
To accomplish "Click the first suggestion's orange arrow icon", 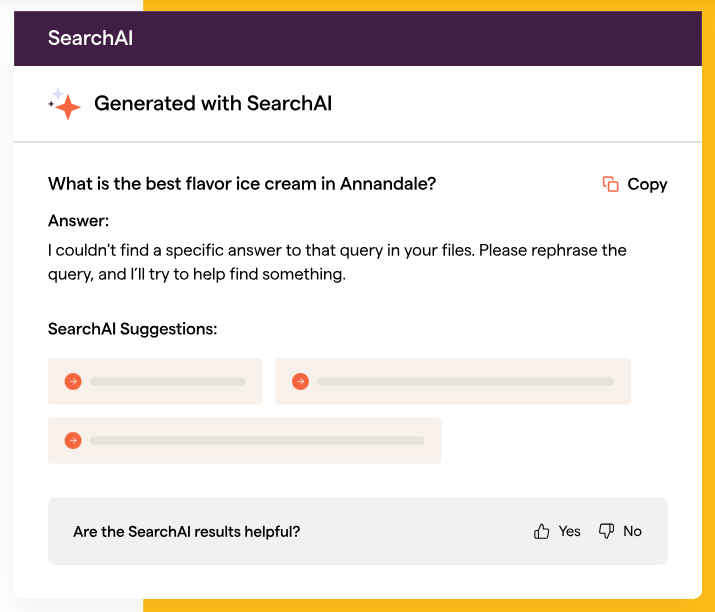I will point(73,381).
